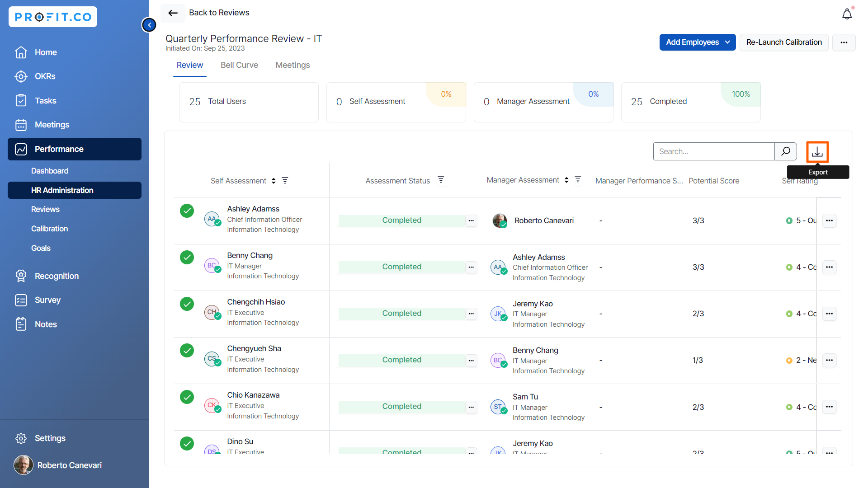The image size is (868, 488).
Task: Click Re-Launch Calibration button
Action: [783, 42]
